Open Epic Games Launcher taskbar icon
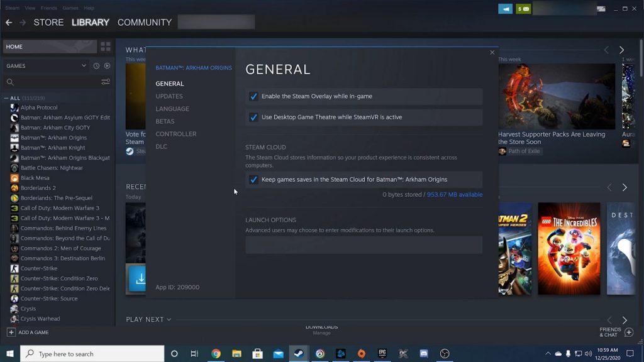The height and width of the screenshot is (362, 644). pyautogui.click(x=382, y=353)
